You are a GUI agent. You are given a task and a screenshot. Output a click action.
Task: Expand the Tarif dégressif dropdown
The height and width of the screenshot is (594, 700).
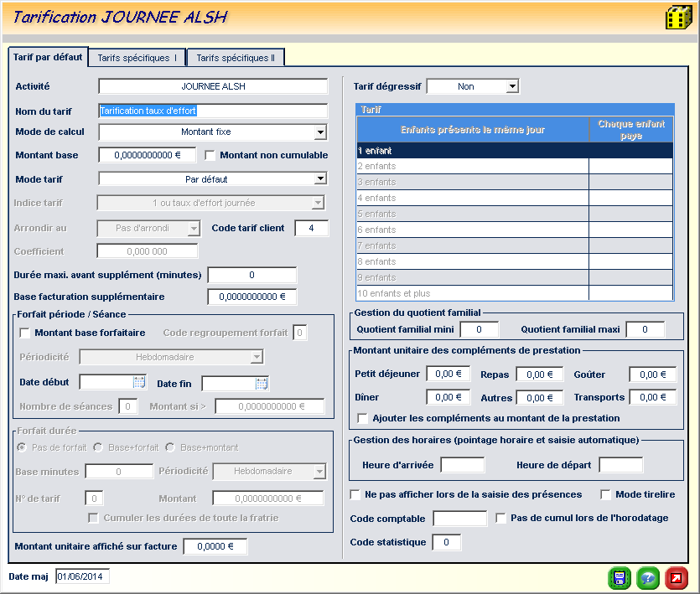coord(512,86)
